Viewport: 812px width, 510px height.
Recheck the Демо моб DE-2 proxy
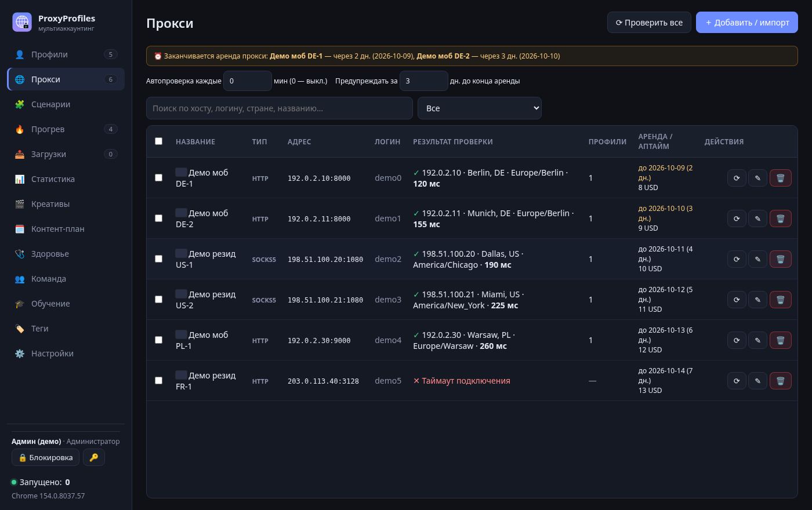(x=737, y=218)
